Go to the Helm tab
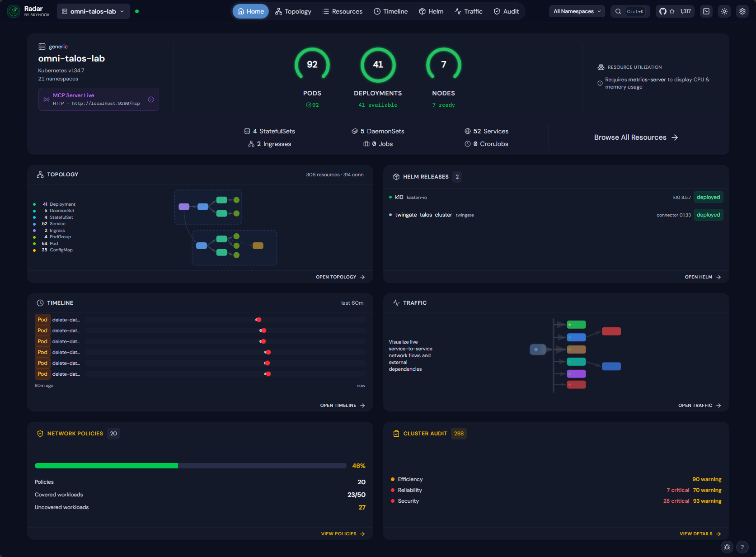This screenshot has width=756, height=557. 431,11
